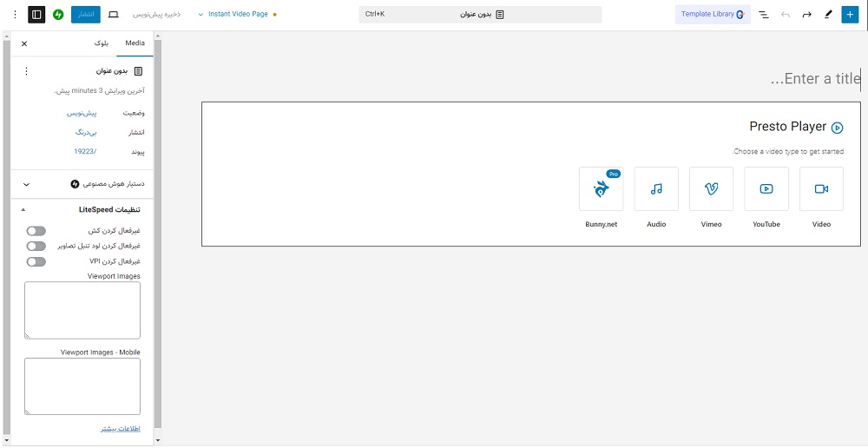Open the top bar options kebab menu
The image size is (868, 448).
[x=15, y=15]
